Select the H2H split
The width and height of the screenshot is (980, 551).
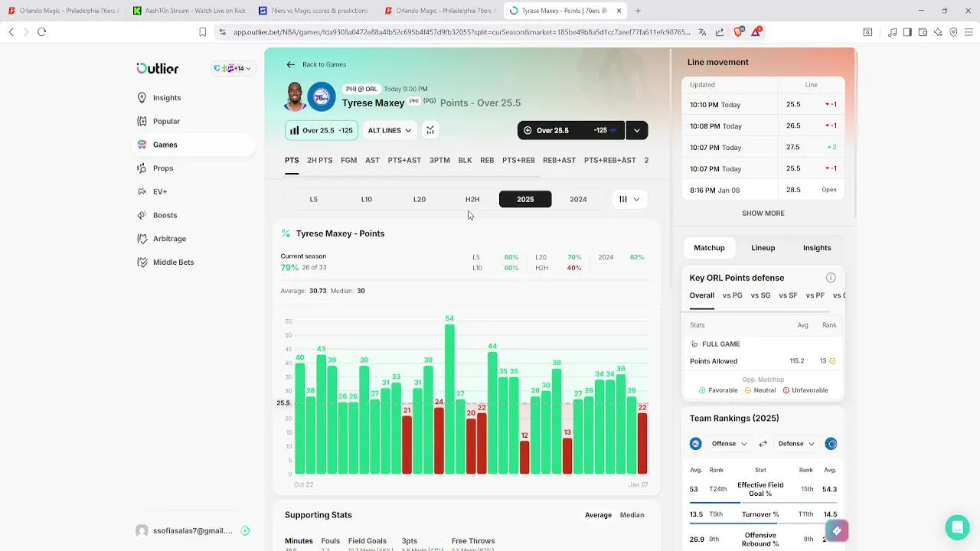[472, 199]
